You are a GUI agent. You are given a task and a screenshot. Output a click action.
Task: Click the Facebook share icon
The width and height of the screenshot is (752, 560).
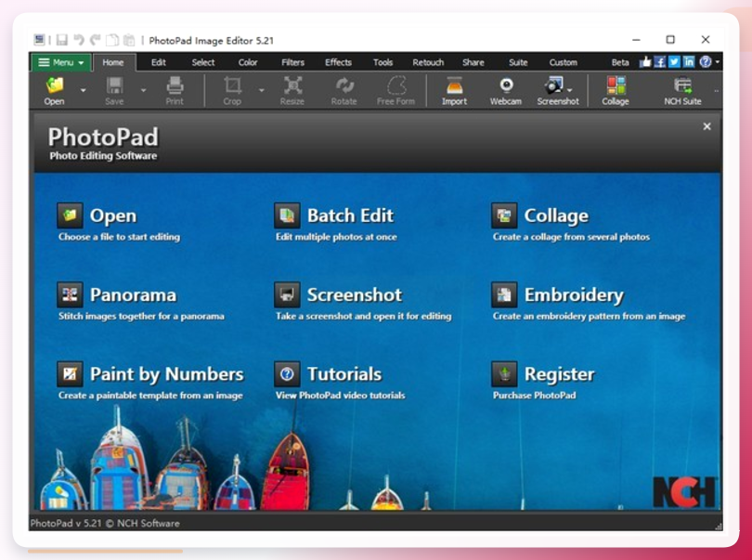coord(660,62)
